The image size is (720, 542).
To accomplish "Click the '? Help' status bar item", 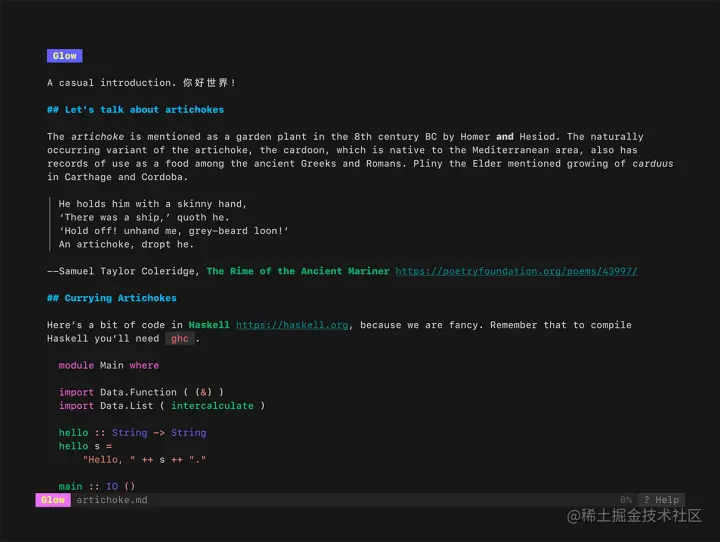I will pyautogui.click(x=661, y=500).
